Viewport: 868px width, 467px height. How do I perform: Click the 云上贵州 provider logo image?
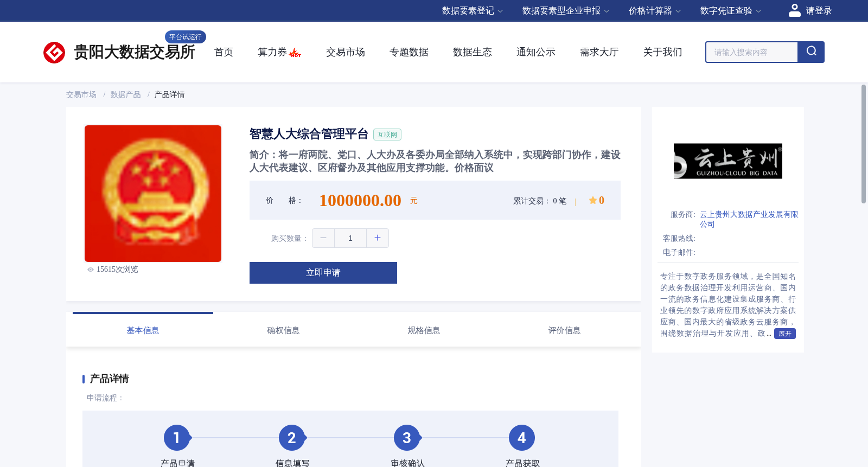728,161
